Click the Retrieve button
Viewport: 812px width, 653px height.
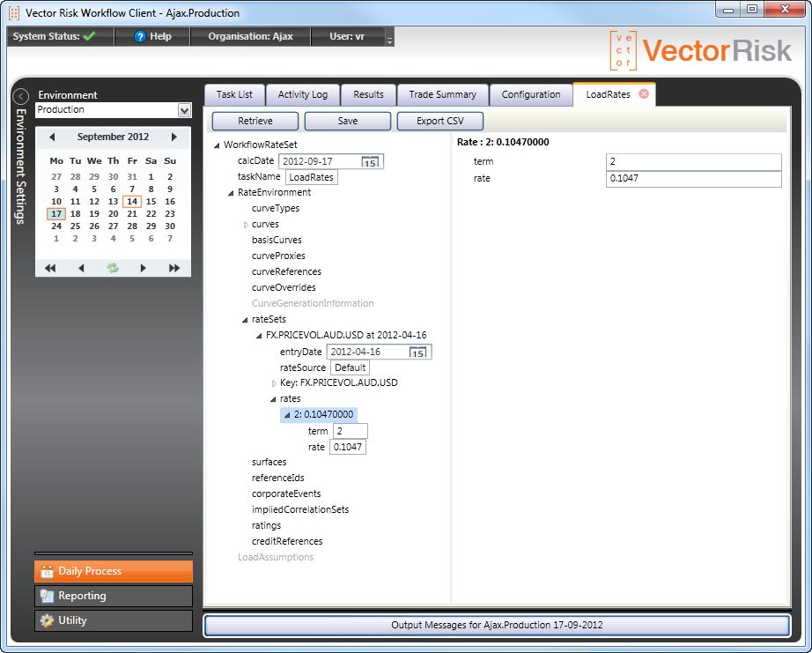pyautogui.click(x=255, y=122)
